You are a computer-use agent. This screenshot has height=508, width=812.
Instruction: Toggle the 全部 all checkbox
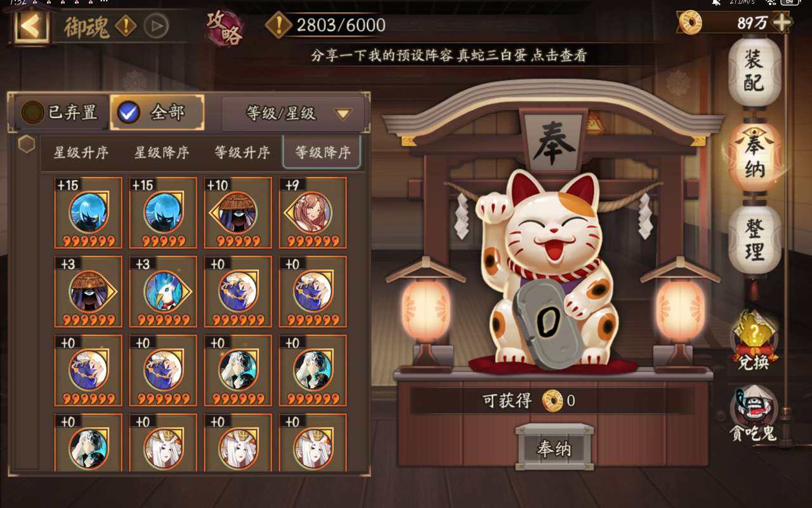pos(157,112)
